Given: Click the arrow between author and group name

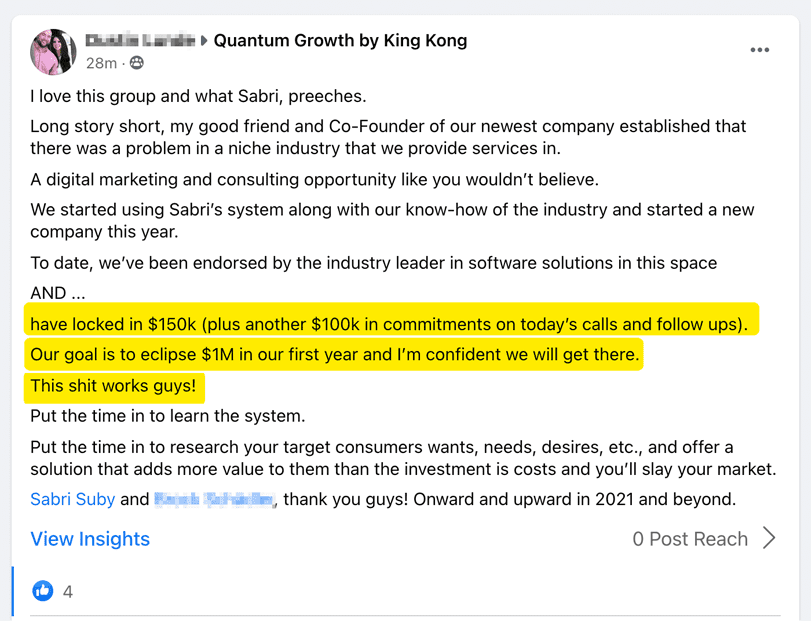Looking at the screenshot, I should pyautogui.click(x=204, y=40).
